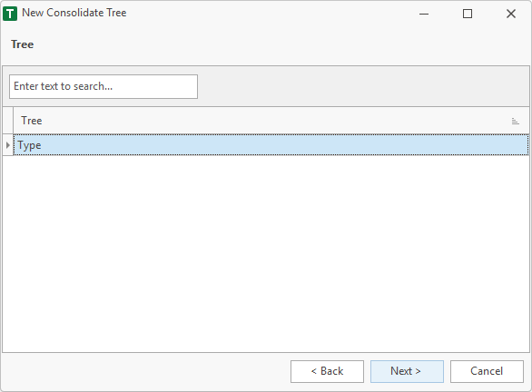Maximize the New Consolidate Tree window
This screenshot has height=392, width=532.
coord(468,14)
